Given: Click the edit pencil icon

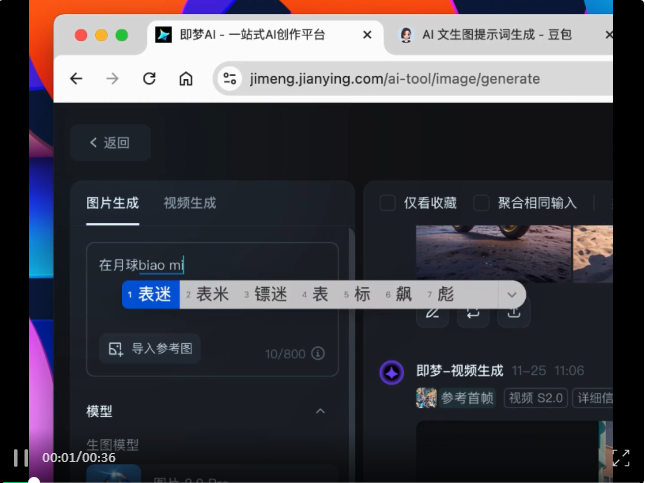Looking at the screenshot, I should [432, 313].
